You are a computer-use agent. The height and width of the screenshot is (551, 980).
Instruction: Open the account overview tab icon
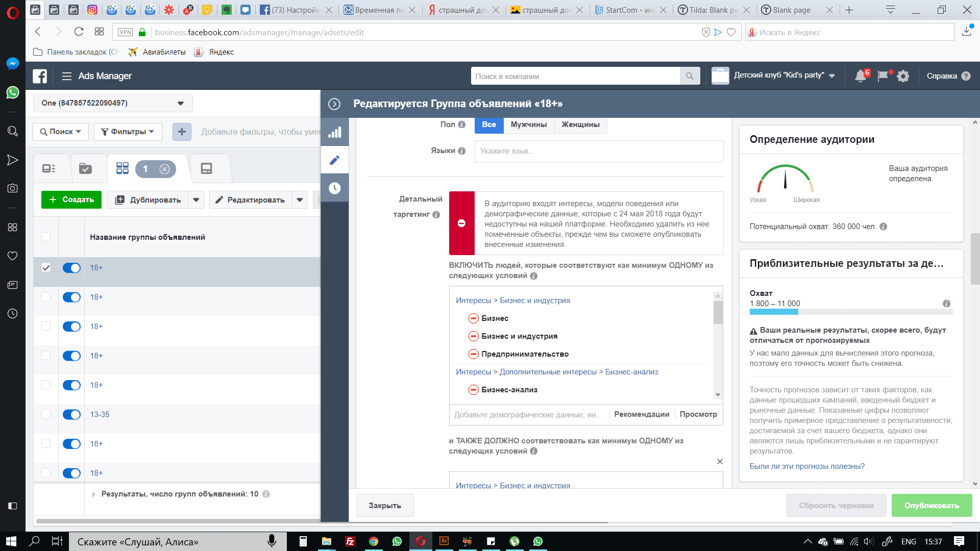(x=49, y=169)
